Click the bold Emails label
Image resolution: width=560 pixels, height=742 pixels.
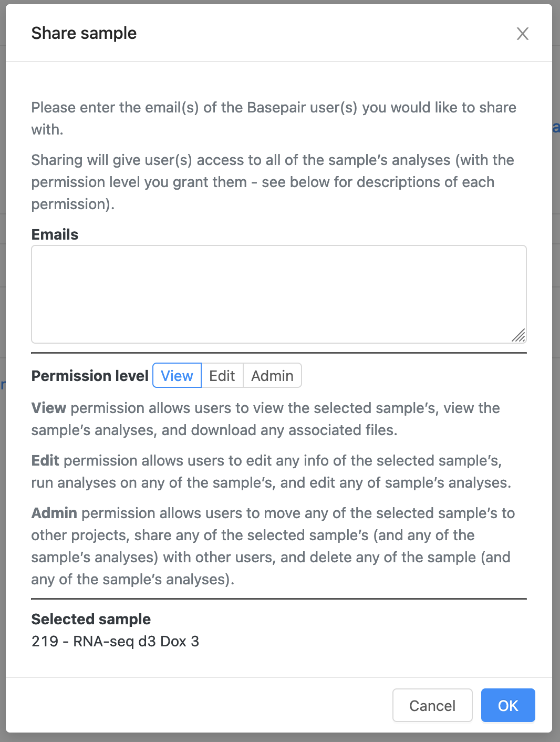[x=55, y=234]
